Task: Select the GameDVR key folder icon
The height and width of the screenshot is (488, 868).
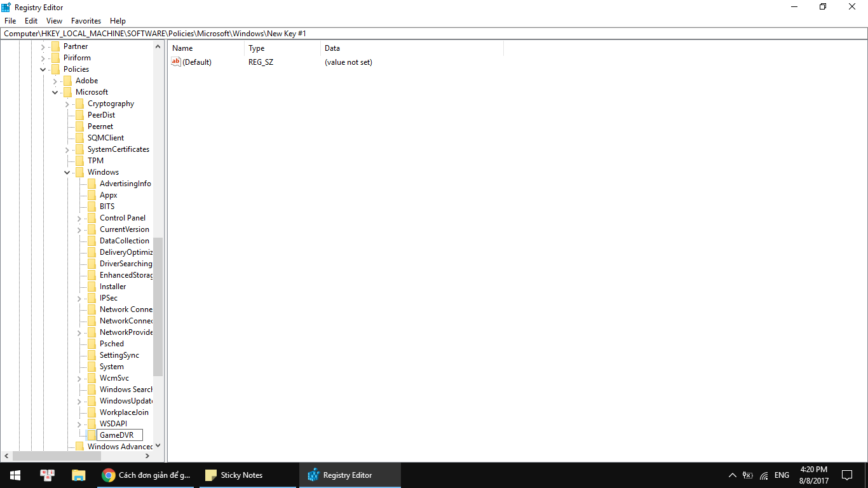Action: pyautogui.click(x=92, y=435)
